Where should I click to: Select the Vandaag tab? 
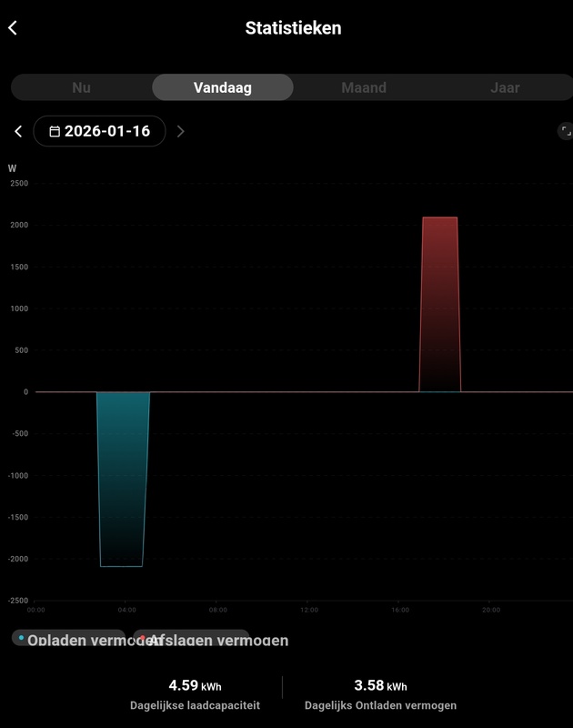[223, 87]
